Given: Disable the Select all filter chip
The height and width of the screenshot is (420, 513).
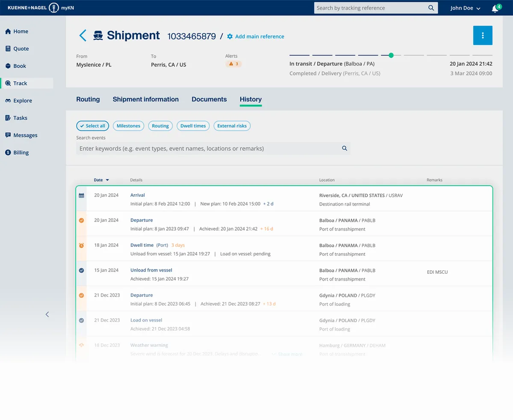Looking at the screenshot, I should [x=92, y=126].
